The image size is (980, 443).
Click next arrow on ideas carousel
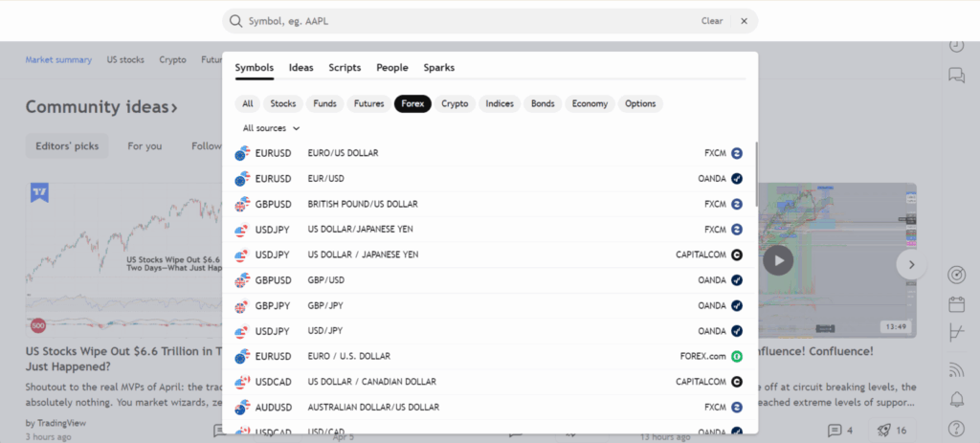tap(911, 264)
